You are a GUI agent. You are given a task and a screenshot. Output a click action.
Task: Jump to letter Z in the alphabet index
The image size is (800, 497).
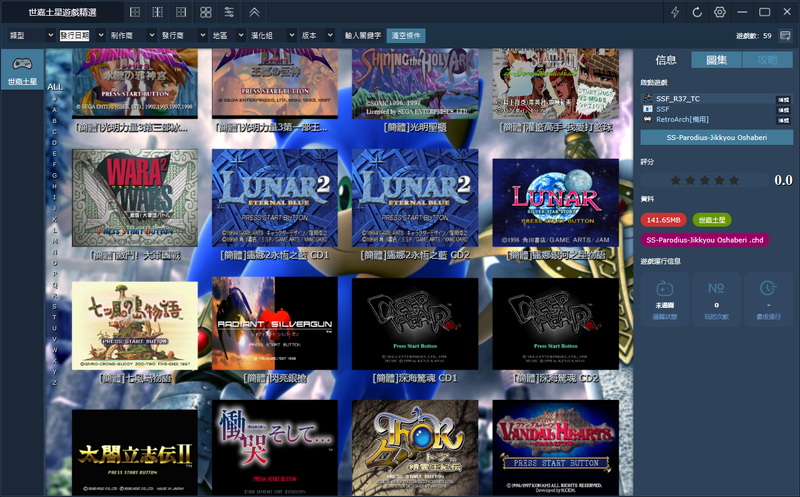click(55, 382)
